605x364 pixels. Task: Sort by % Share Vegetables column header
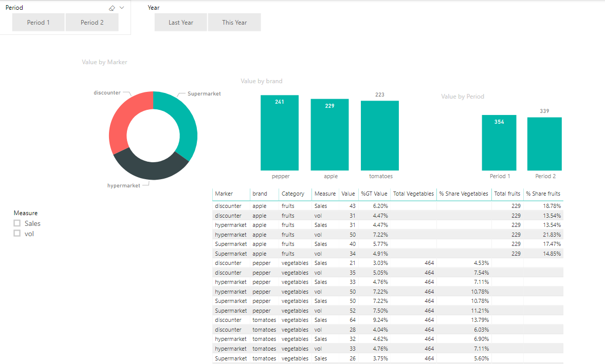464,194
